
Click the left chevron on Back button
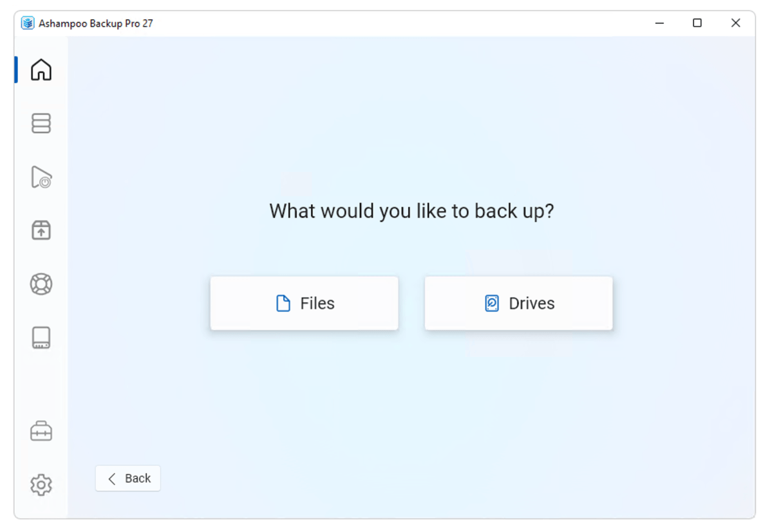pos(112,479)
